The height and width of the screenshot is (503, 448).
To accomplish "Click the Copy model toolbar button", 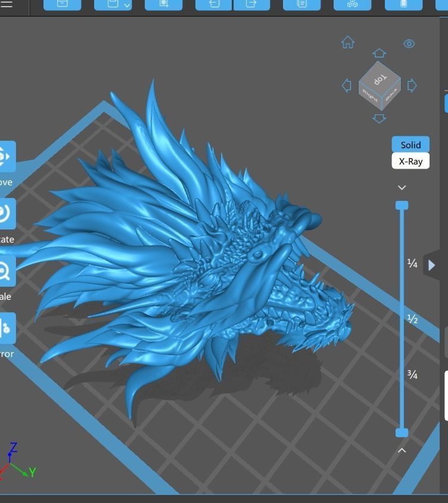I will 302,4.
